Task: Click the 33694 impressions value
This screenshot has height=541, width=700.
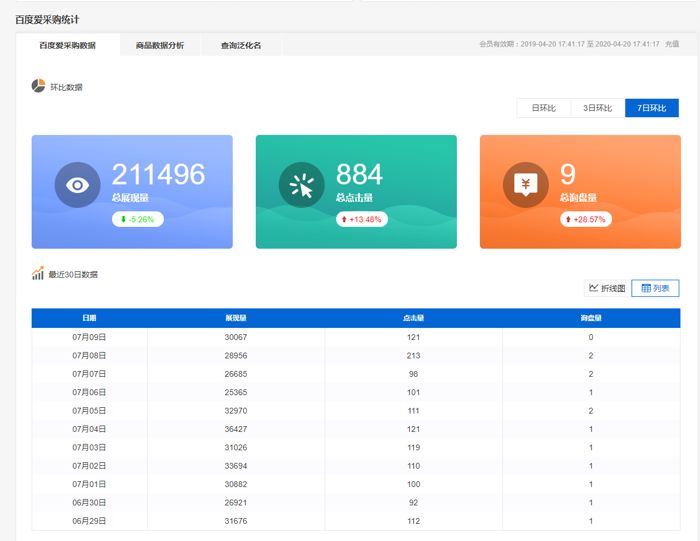Action: click(x=236, y=466)
